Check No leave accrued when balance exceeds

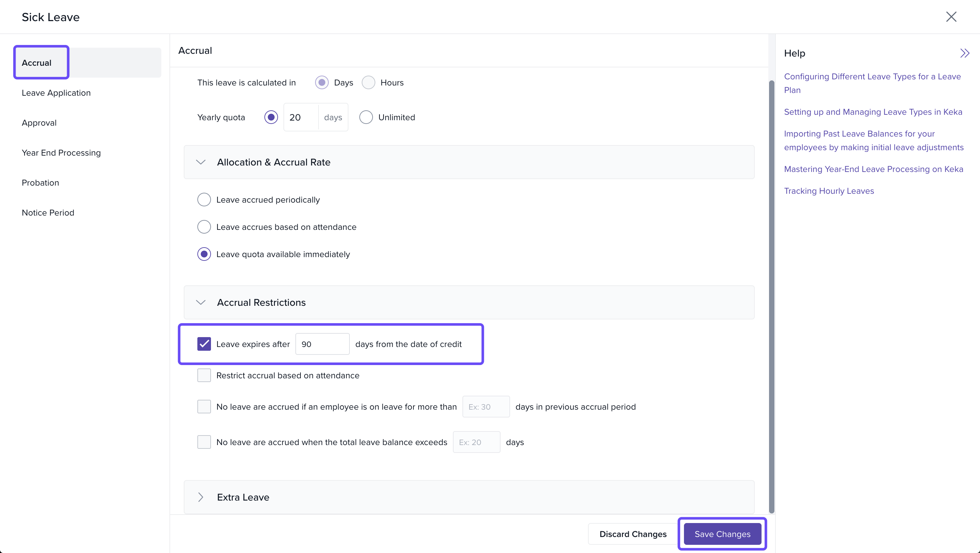point(204,442)
